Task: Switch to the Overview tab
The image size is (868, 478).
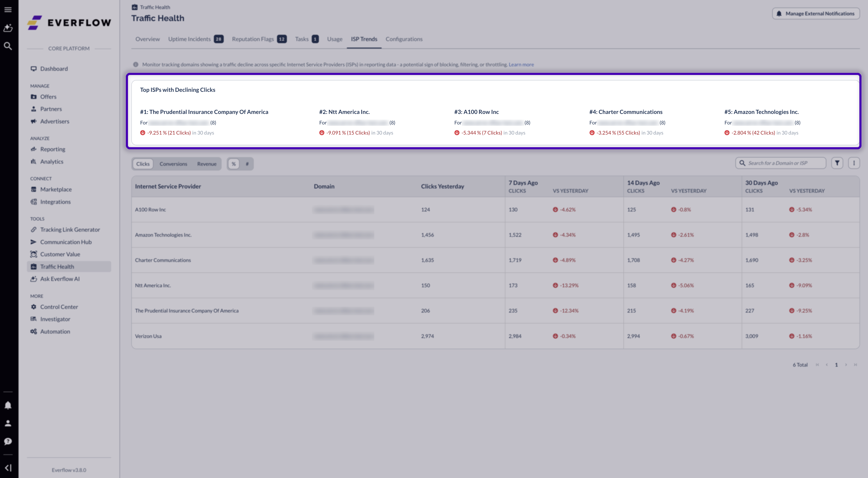Action: pos(148,39)
